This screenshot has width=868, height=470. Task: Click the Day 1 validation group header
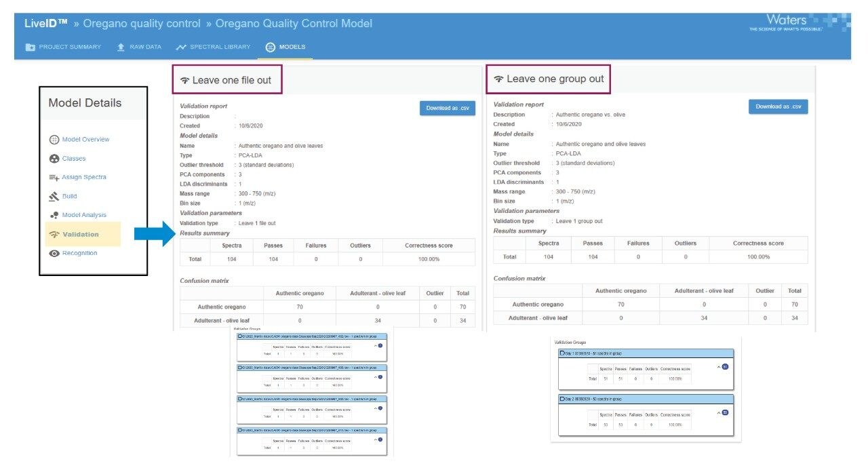click(x=646, y=353)
